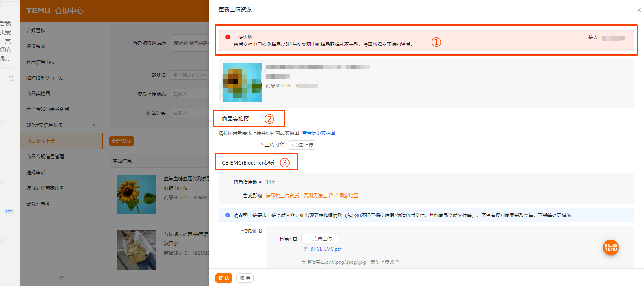Viewport: 644px width, 286px height.
Task: Expand the EPR计费信息收集 menu
Action: [93, 125]
